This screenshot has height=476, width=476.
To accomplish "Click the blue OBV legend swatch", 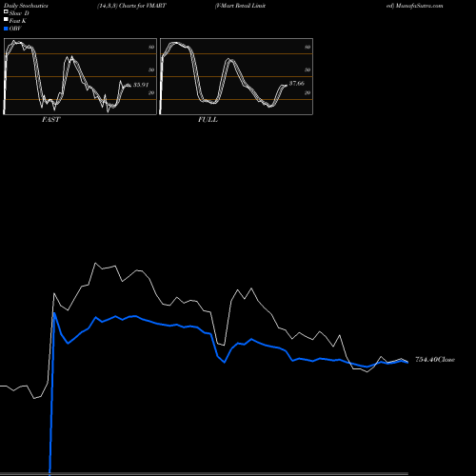I will pos(6,29).
